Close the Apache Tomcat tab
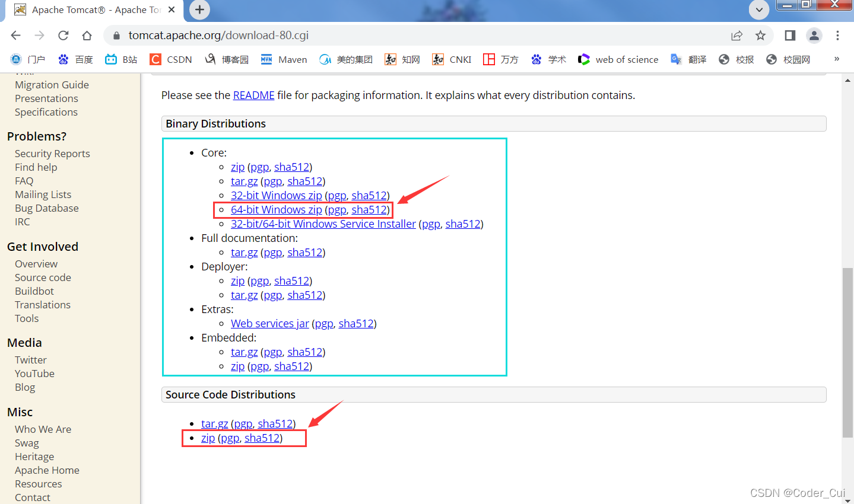Image resolution: width=854 pixels, height=504 pixels. [172, 9]
